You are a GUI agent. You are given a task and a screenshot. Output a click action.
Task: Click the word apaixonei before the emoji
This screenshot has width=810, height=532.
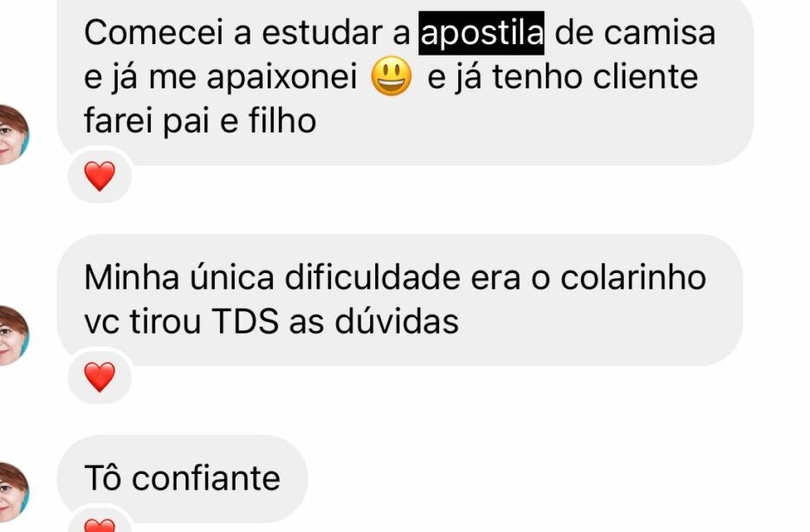pos(282,78)
